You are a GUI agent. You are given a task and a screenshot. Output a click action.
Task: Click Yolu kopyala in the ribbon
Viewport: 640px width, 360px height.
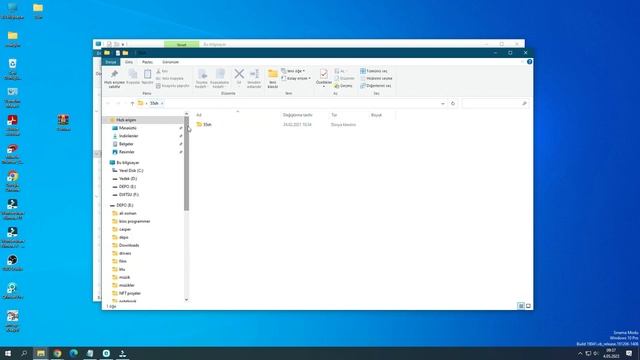[x=170, y=78]
